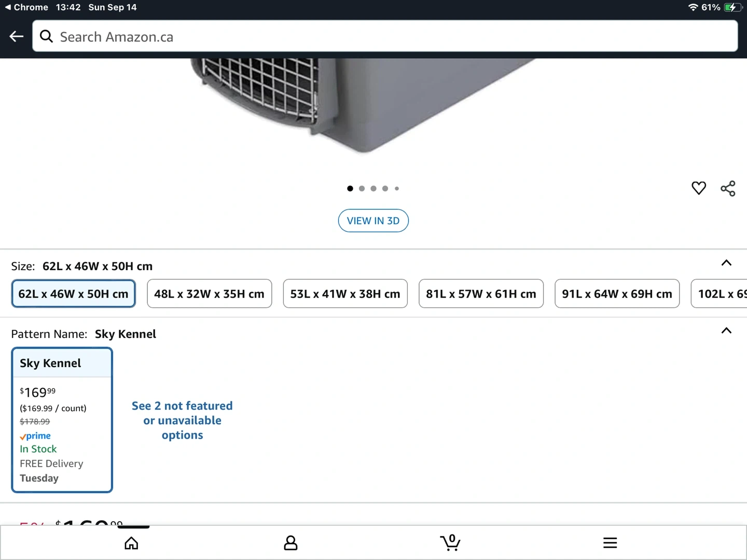Add item to wish list via heart icon
747x560 pixels.
698,188
